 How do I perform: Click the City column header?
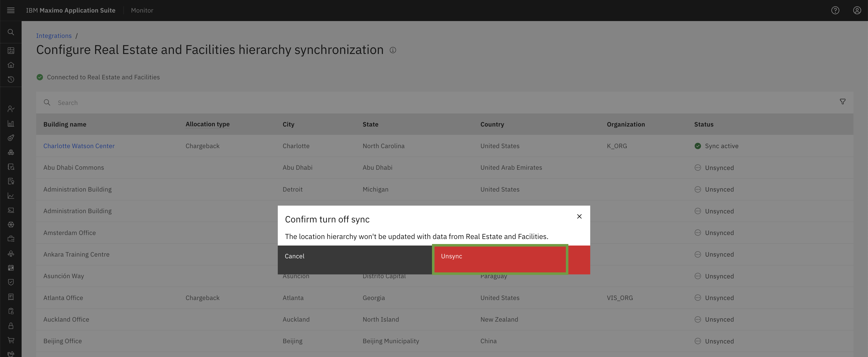pos(288,124)
